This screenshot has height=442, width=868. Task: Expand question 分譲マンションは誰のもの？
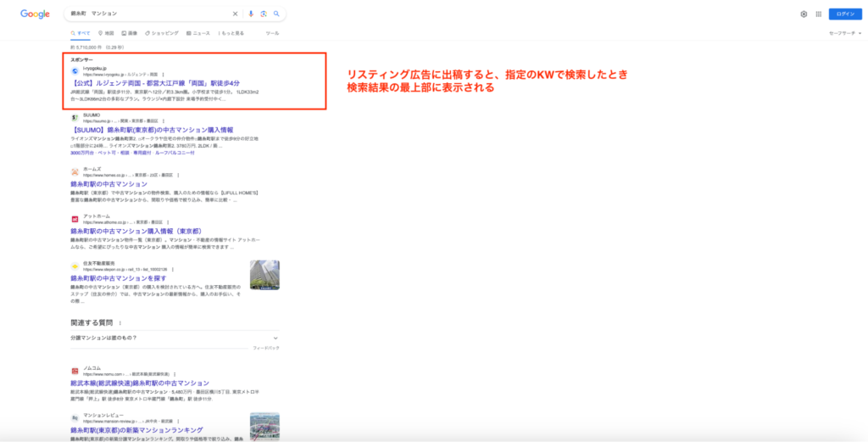coord(175,338)
